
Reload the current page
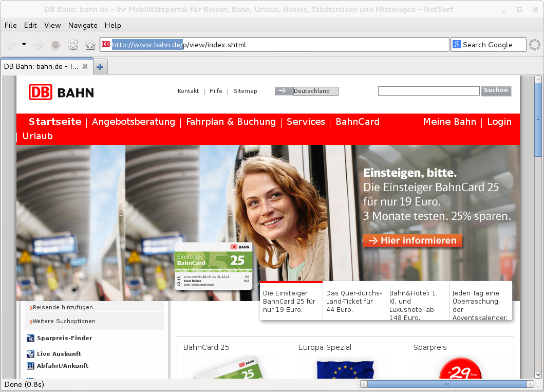(x=73, y=45)
